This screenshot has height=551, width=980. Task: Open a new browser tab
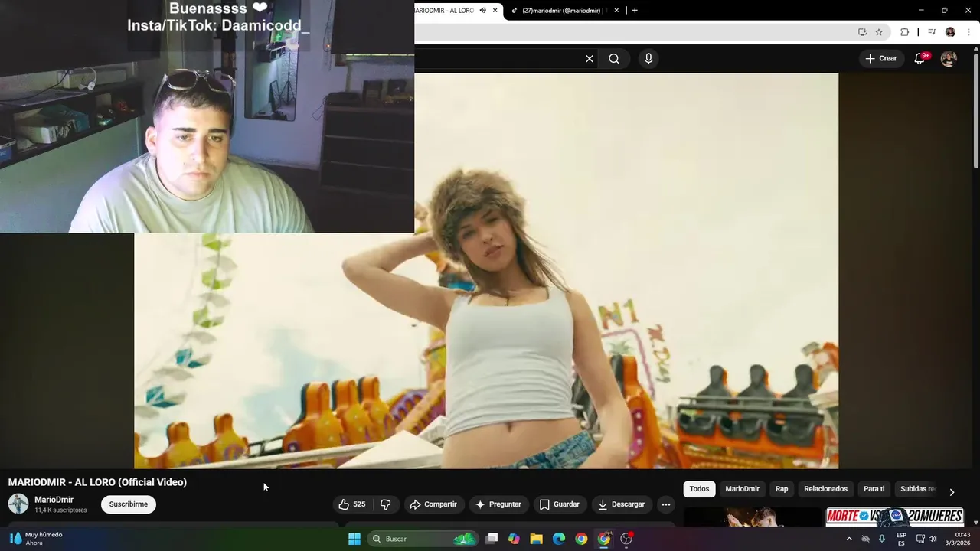[635, 11]
